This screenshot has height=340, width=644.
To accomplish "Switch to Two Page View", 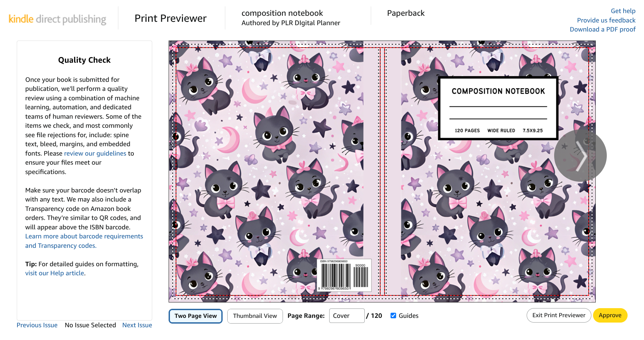I will 196,316.
